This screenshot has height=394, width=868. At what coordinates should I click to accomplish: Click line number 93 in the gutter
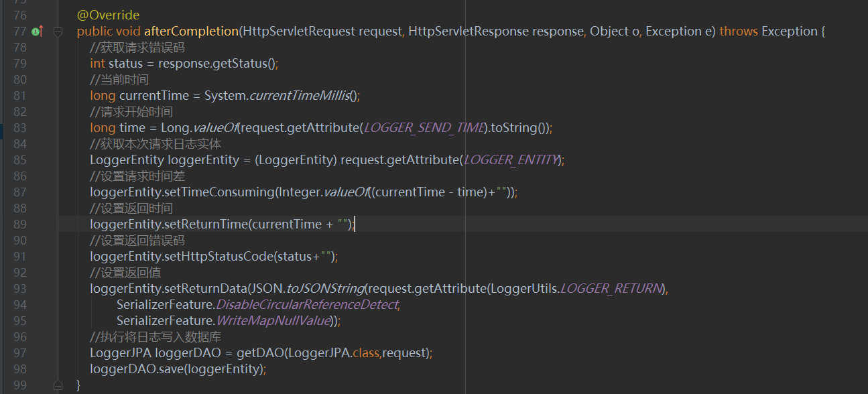tap(19, 289)
